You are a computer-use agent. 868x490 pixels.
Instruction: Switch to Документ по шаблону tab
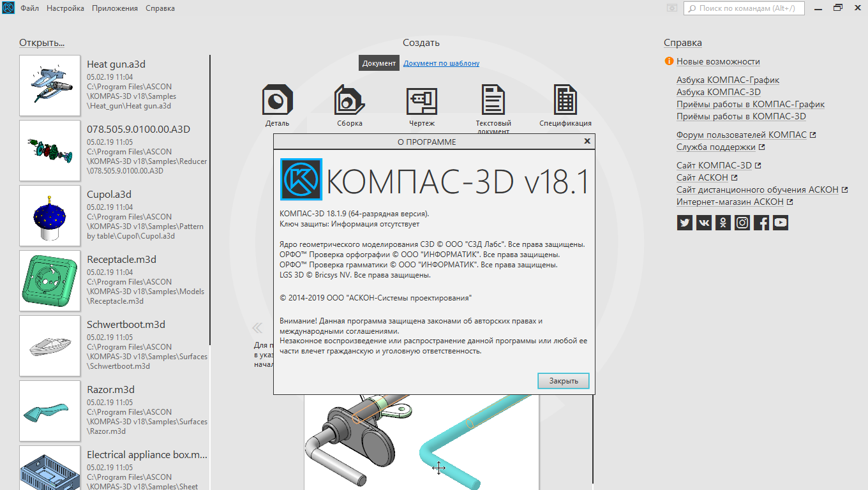click(x=441, y=63)
